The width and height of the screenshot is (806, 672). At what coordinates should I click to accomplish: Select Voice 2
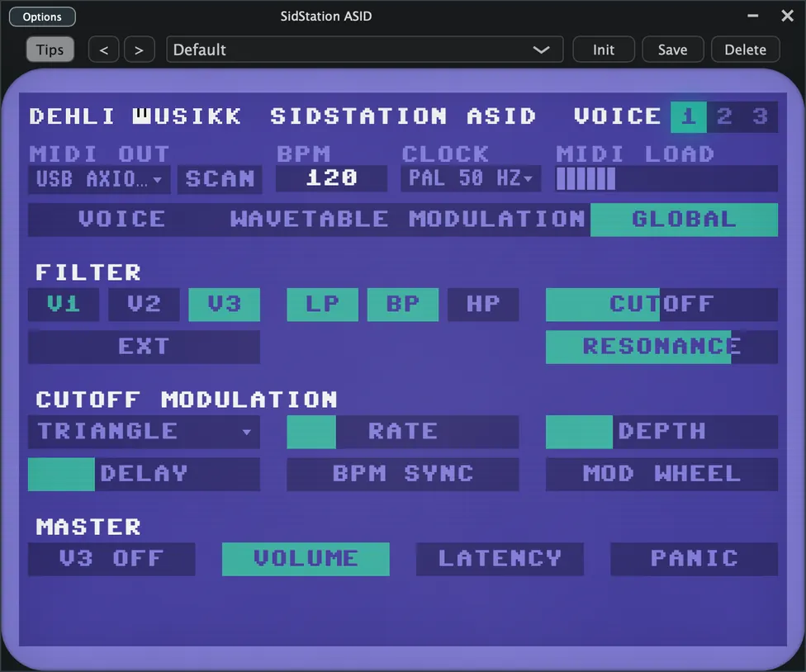click(x=724, y=116)
